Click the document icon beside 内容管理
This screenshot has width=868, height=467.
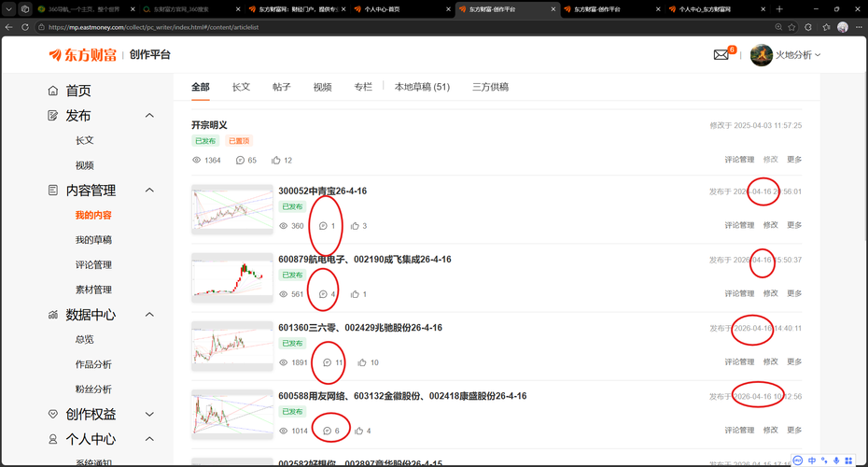52,190
